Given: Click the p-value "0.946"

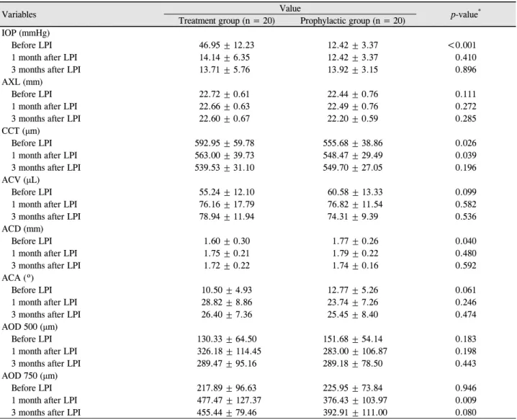Looking at the screenshot, I should point(466,388).
